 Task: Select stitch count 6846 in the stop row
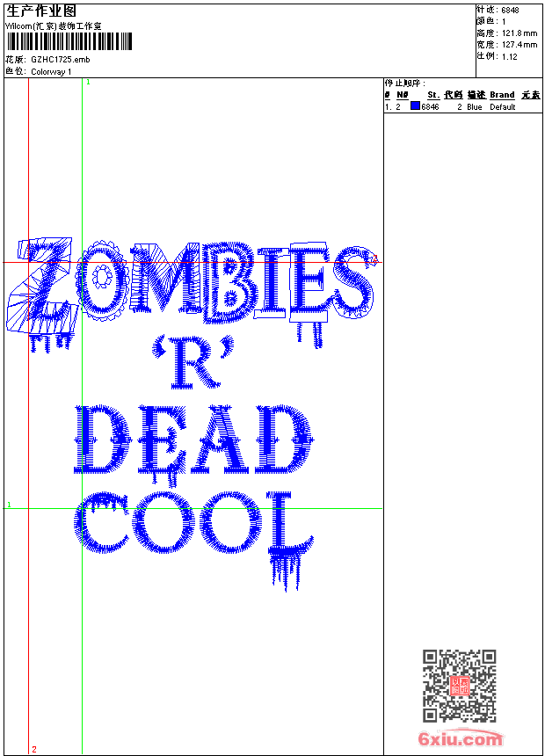pyautogui.click(x=430, y=107)
